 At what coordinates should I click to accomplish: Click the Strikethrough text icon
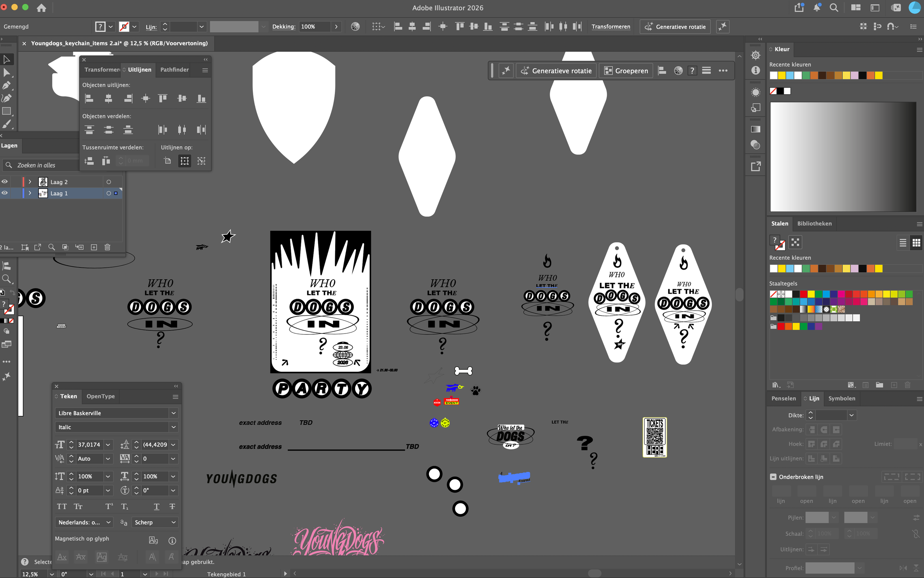pos(172,506)
